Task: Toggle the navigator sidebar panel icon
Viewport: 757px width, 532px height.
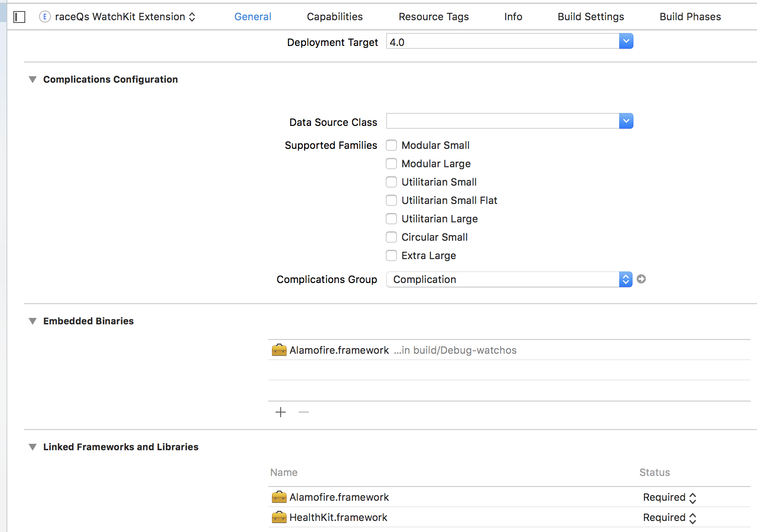Action: (19, 17)
